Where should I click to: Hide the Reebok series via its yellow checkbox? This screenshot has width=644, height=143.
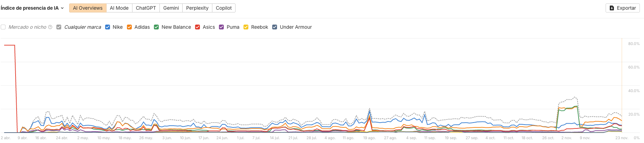click(x=246, y=27)
